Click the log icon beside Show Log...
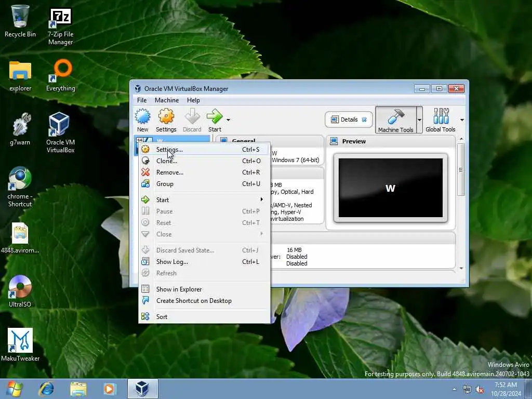Viewport: 532px width, 399px height. point(145,262)
